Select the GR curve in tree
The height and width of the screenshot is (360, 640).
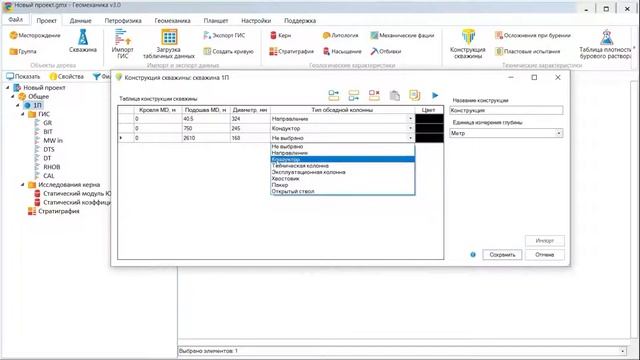pyautogui.click(x=48, y=123)
